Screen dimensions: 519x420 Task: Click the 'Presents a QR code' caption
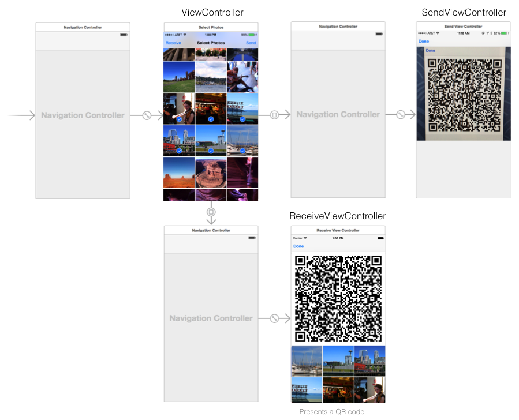(331, 412)
